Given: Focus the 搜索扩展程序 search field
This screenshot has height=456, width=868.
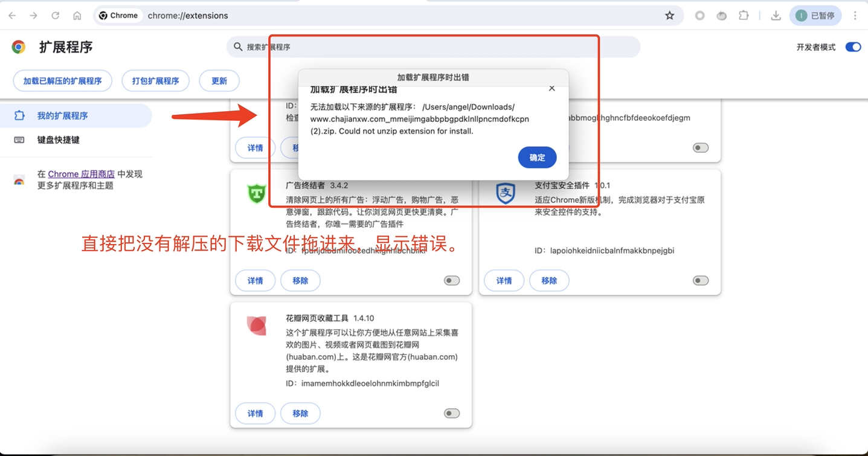Looking at the screenshot, I should pyautogui.click(x=433, y=47).
